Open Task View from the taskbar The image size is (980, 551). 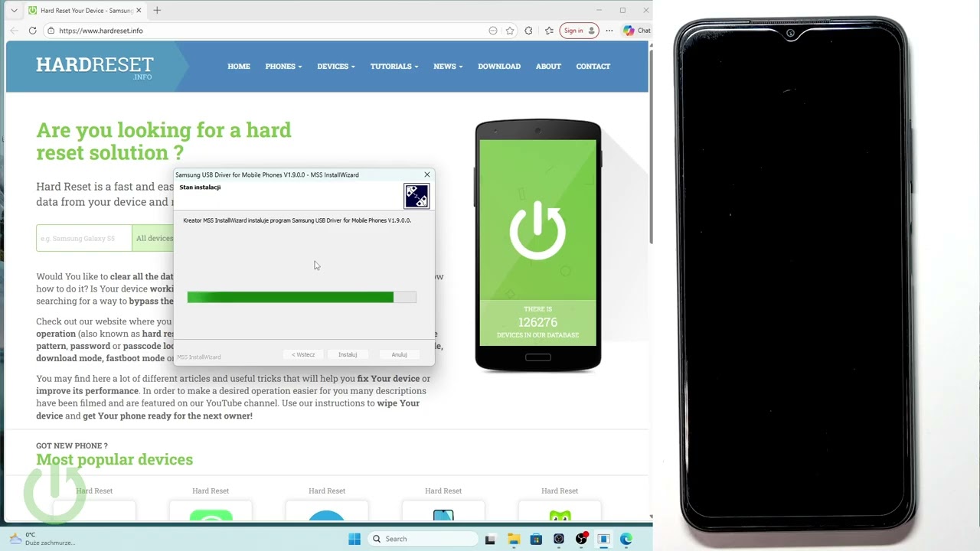490,539
